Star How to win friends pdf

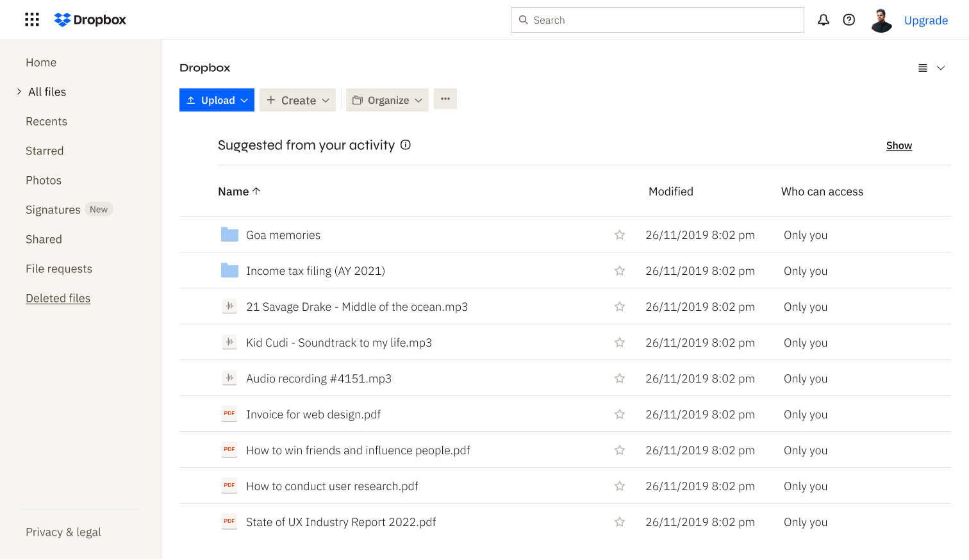tap(620, 450)
